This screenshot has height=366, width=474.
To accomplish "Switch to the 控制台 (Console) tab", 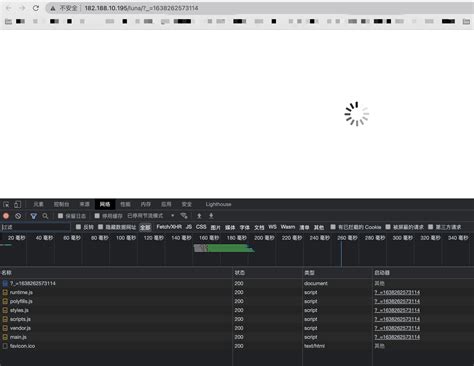I will click(62, 204).
